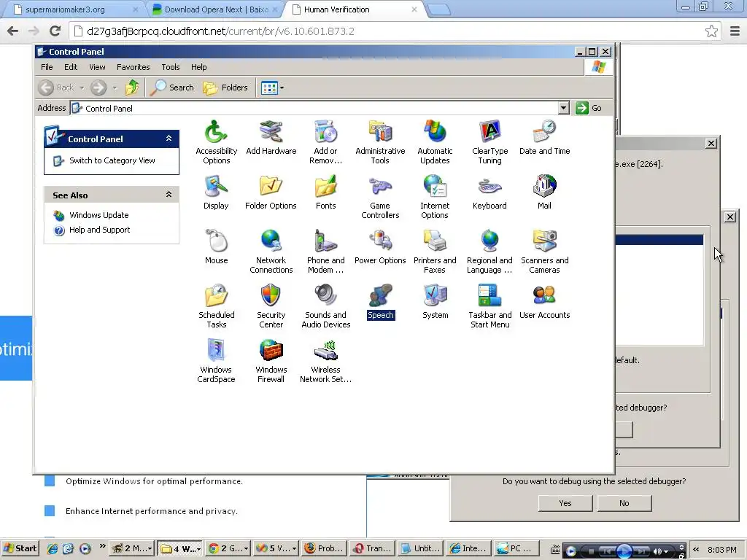Open Add or Remove Programs icon
747x560 pixels.
tap(326, 142)
